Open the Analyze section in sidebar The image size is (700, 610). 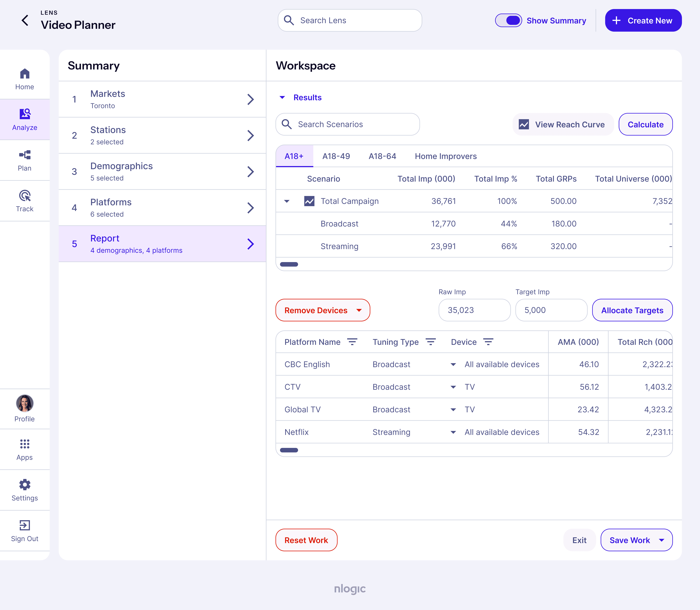tap(25, 119)
